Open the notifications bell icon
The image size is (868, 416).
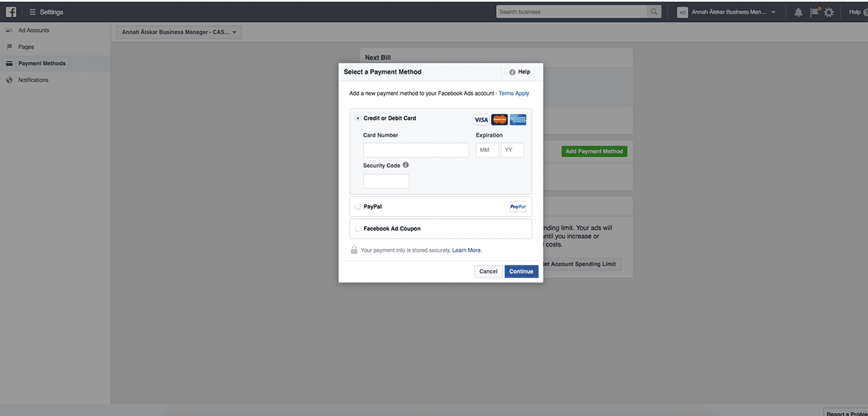pos(798,12)
